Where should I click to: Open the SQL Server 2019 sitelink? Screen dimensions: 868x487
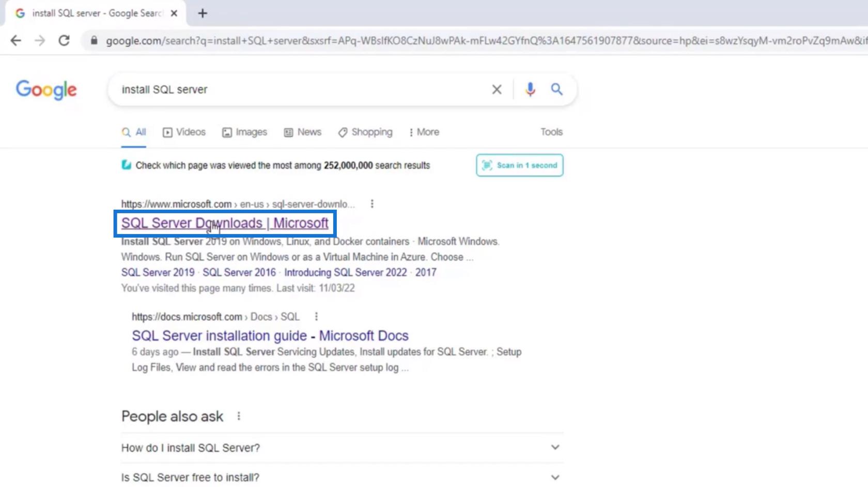(x=158, y=272)
